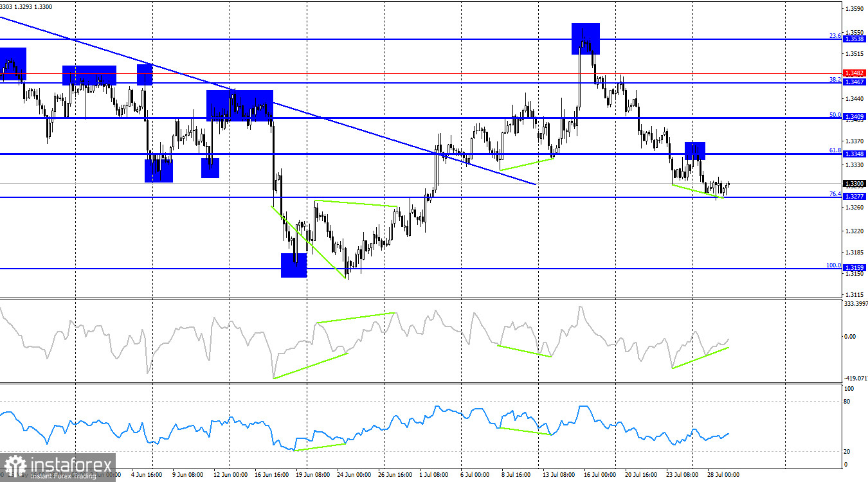Select the 38.2 Fibonacci level label
Screen dimensions: 868x482
click(835, 80)
